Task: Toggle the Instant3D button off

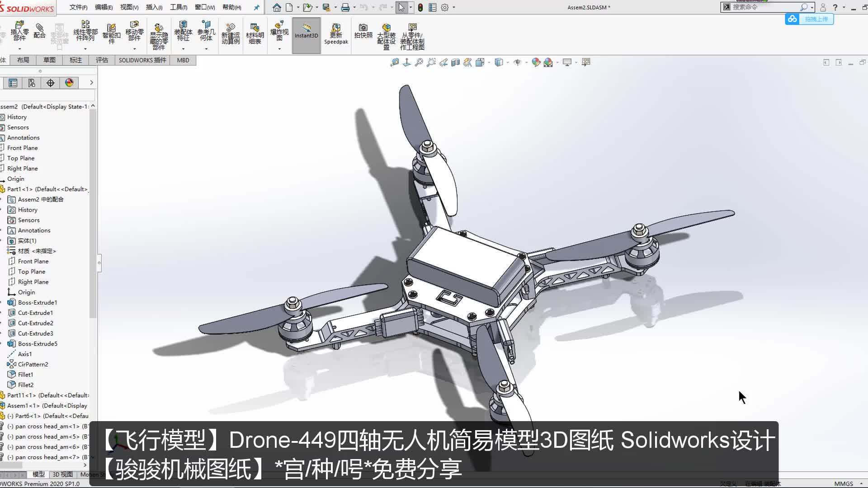Action: (x=306, y=34)
